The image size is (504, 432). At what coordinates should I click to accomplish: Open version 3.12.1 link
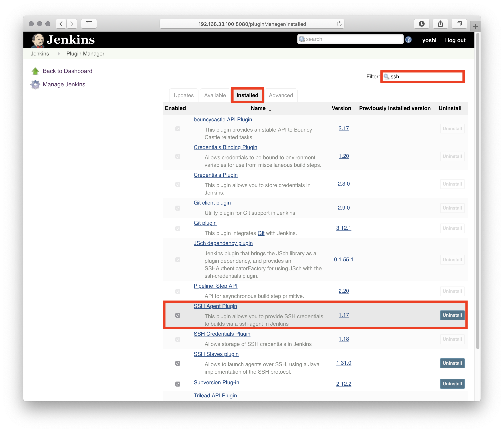tap(343, 228)
